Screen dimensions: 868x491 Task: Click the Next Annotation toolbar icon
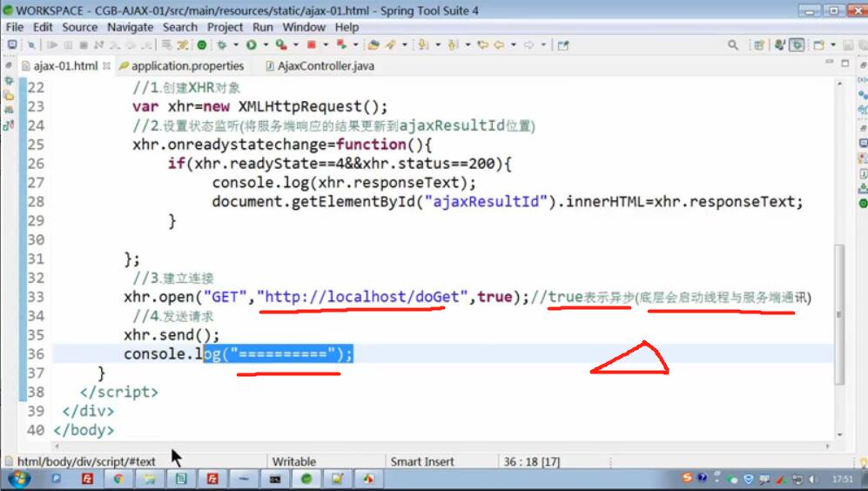click(423, 45)
